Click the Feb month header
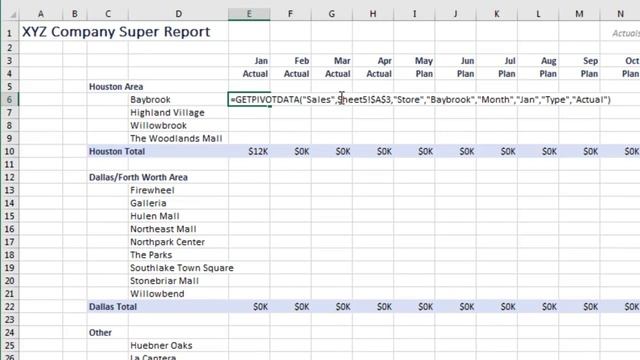Viewport: 640px width, 360px height. pyautogui.click(x=302, y=61)
